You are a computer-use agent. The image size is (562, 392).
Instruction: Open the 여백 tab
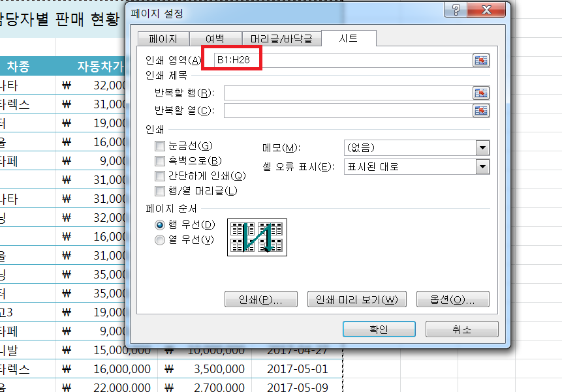214,39
